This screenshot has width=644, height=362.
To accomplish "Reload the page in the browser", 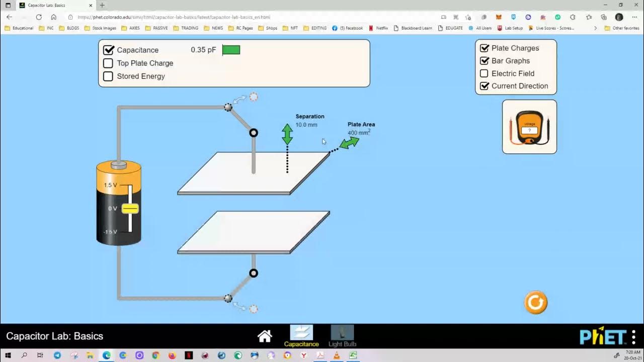I will 39,17.
